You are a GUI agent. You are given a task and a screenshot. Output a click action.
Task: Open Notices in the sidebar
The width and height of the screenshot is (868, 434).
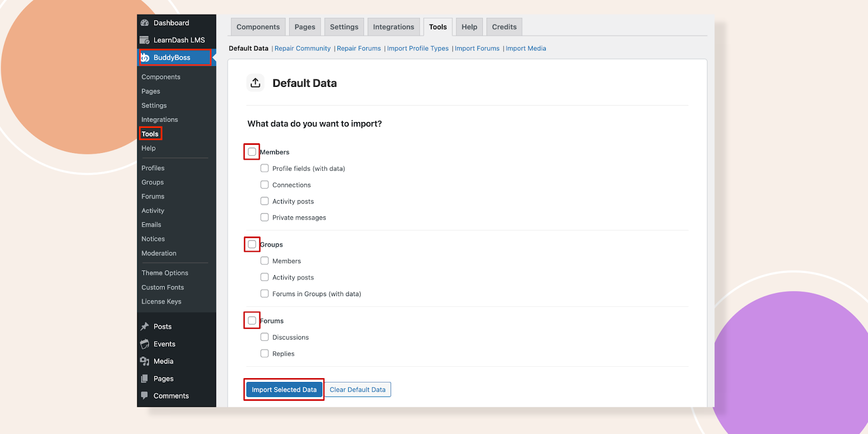pyautogui.click(x=153, y=239)
